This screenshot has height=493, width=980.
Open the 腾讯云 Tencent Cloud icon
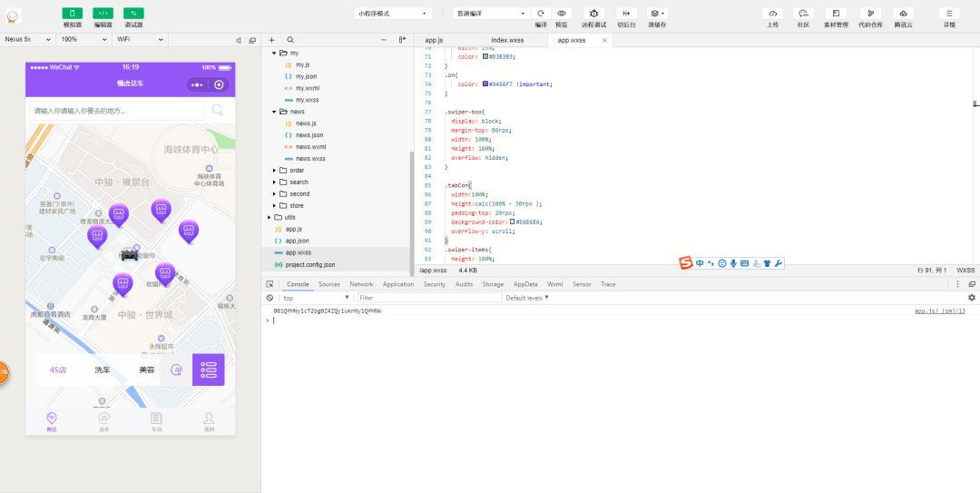pos(903,13)
